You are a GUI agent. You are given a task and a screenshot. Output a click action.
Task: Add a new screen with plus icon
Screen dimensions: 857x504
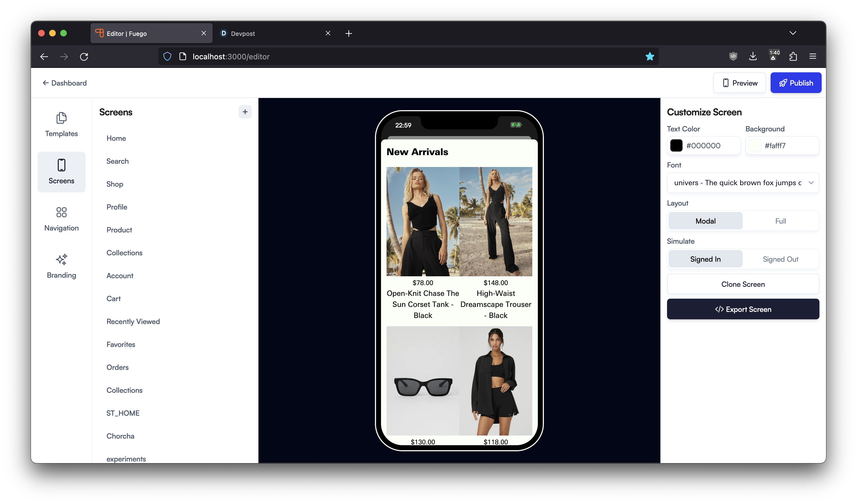245,112
